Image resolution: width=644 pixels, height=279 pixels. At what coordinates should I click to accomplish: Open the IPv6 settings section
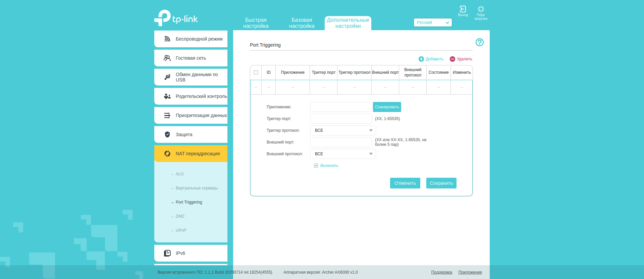click(191, 253)
